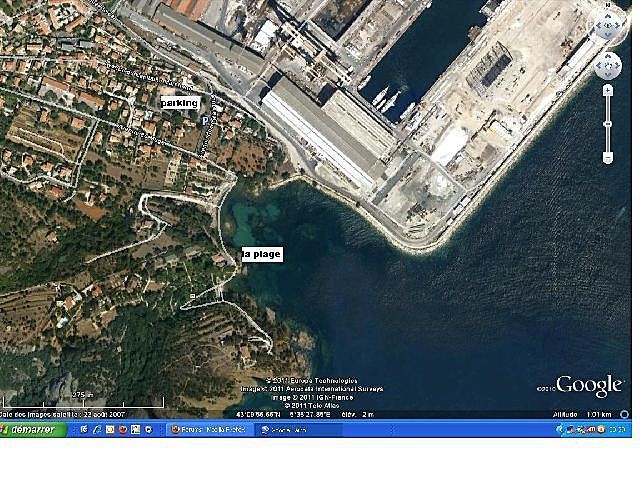Switch to the Google Earth taskbar window
Viewport: 640px width, 480px height.
(x=298, y=430)
